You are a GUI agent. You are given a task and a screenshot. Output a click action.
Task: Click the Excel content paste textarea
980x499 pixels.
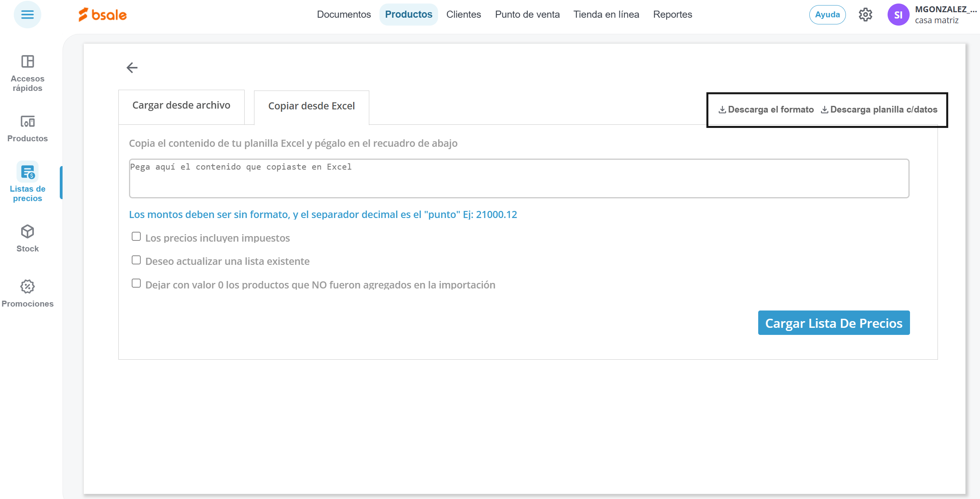[x=519, y=179]
